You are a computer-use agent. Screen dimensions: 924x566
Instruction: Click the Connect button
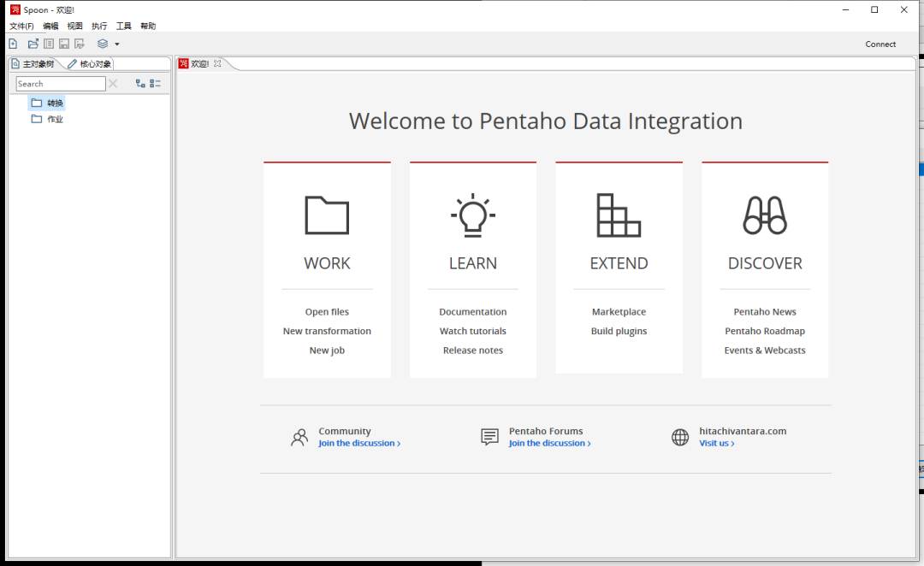pos(880,44)
